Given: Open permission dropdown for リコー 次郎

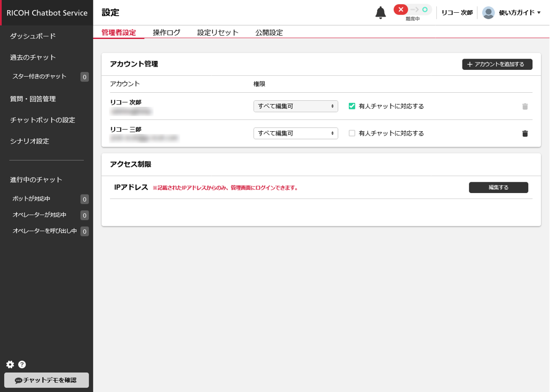Looking at the screenshot, I should [296, 106].
